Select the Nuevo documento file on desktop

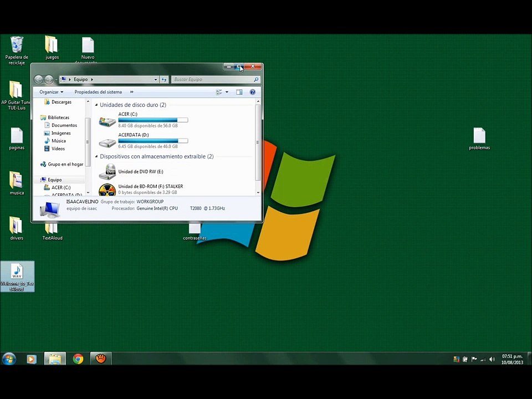click(88, 49)
